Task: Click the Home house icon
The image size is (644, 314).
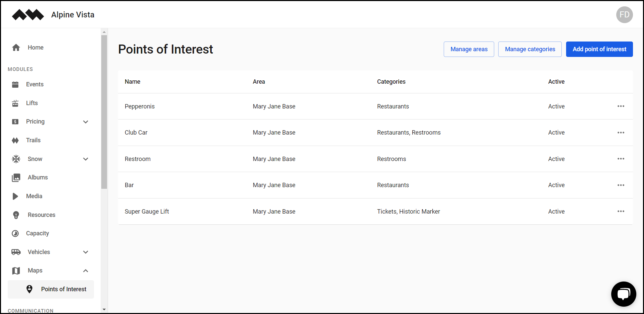Action: pos(16,48)
